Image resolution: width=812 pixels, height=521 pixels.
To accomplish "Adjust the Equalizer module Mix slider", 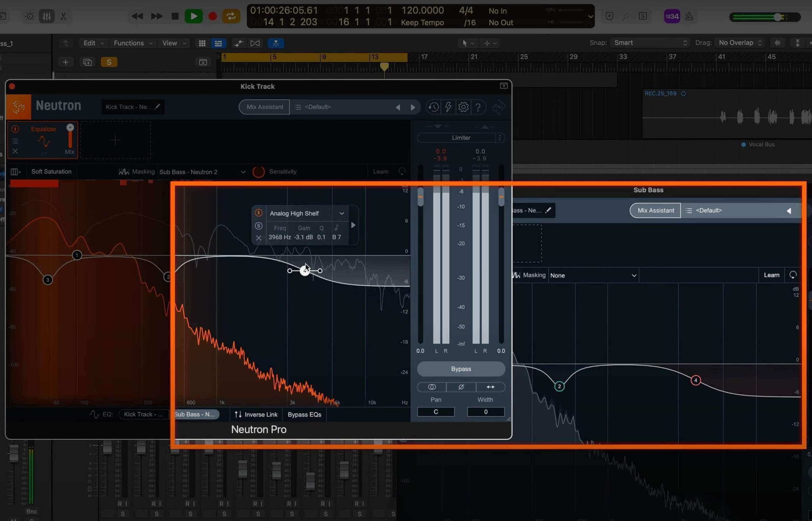I will coord(70,136).
